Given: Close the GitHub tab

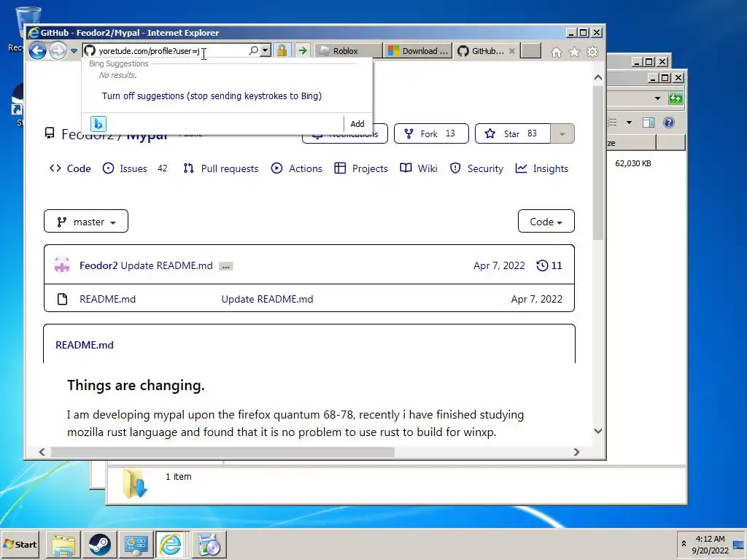Looking at the screenshot, I should click(511, 51).
